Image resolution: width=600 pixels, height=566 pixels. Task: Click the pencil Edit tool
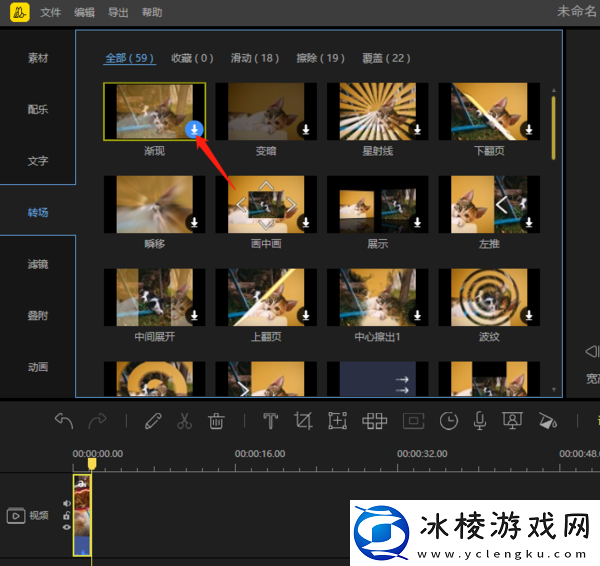[x=153, y=421]
